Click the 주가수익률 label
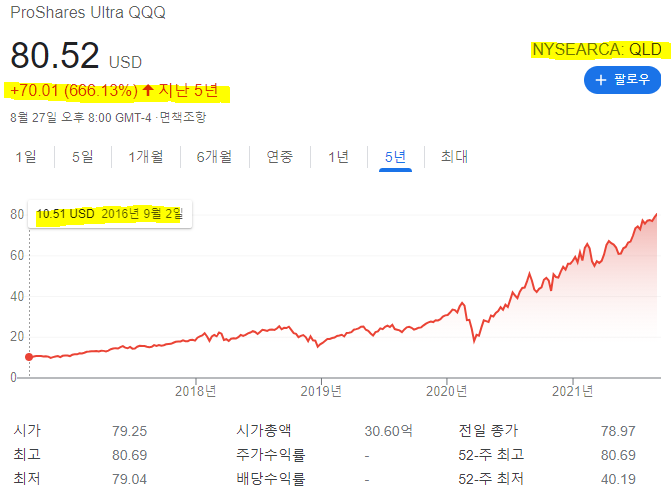 pyautogui.click(x=271, y=454)
